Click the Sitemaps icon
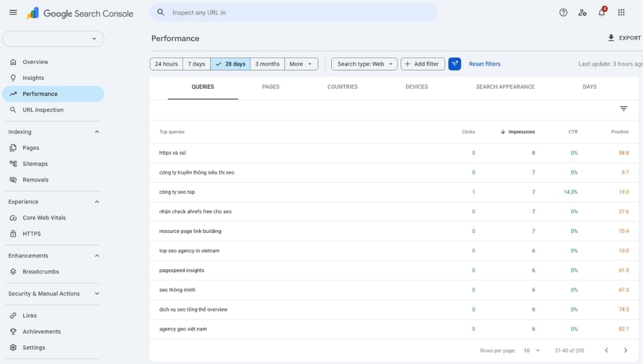Screen dimensions: 643x364 (13, 164)
